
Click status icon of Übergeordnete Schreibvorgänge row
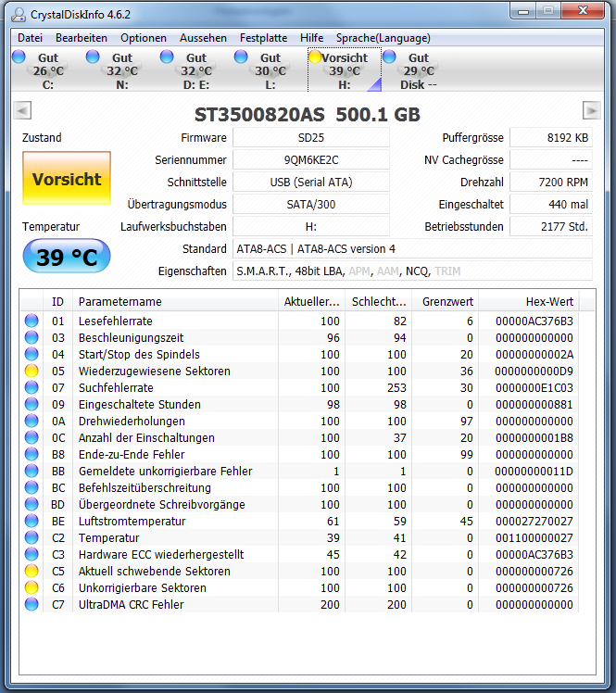(x=31, y=504)
